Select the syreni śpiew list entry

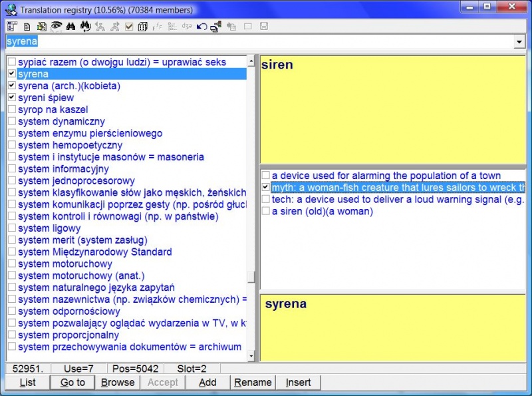click(47, 97)
